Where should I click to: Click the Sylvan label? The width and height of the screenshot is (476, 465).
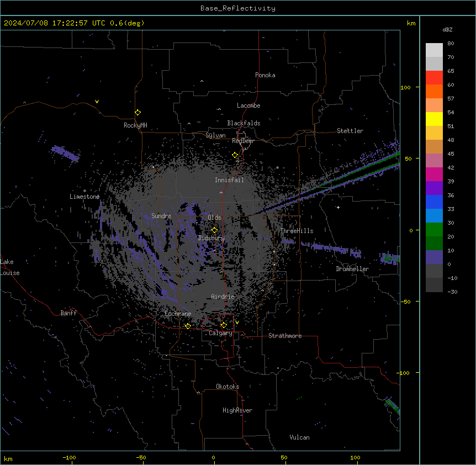215,135
